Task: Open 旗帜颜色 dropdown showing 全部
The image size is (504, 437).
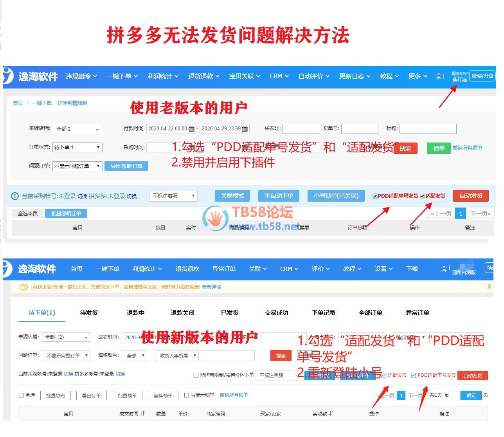Action: (134, 356)
